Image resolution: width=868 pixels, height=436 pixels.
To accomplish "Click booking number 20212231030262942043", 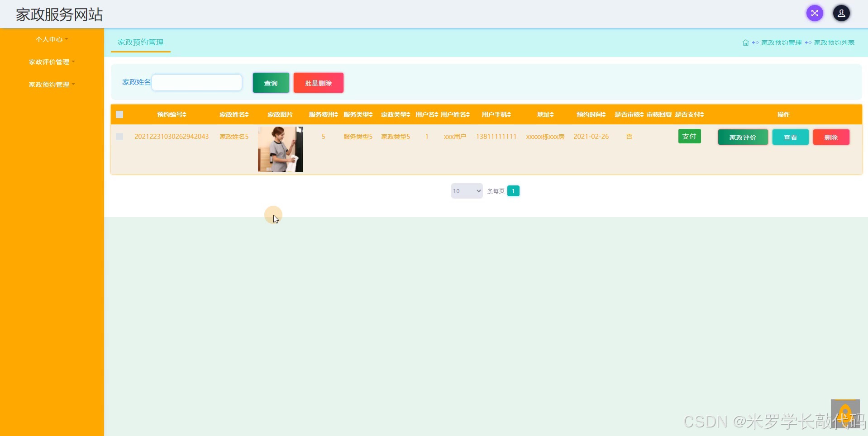I will [x=172, y=137].
